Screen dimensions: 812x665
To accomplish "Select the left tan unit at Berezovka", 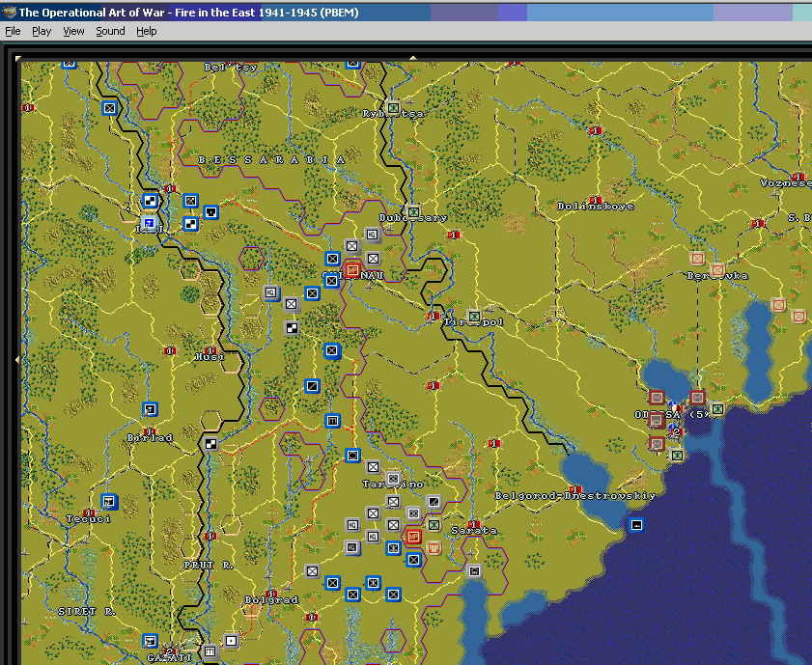I will [697, 259].
